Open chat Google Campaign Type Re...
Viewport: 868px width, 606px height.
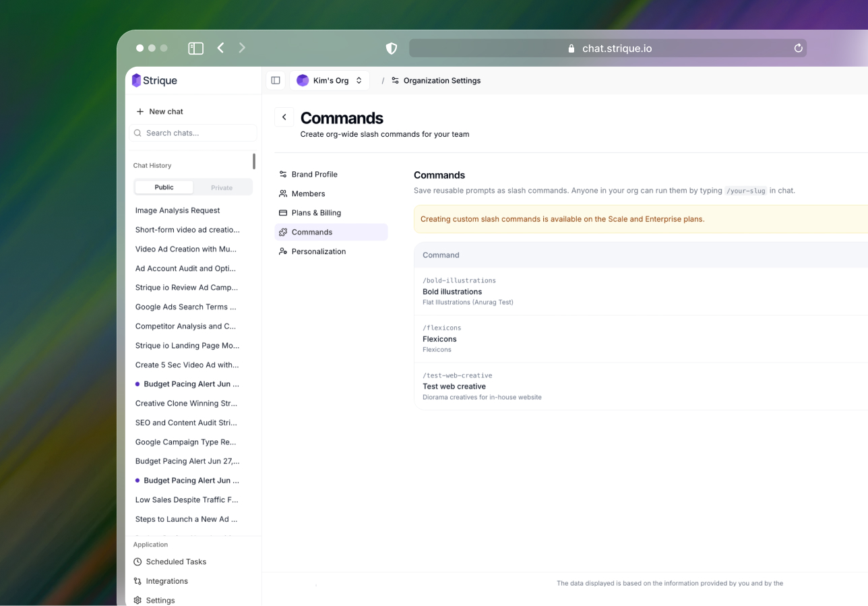point(185,442)
